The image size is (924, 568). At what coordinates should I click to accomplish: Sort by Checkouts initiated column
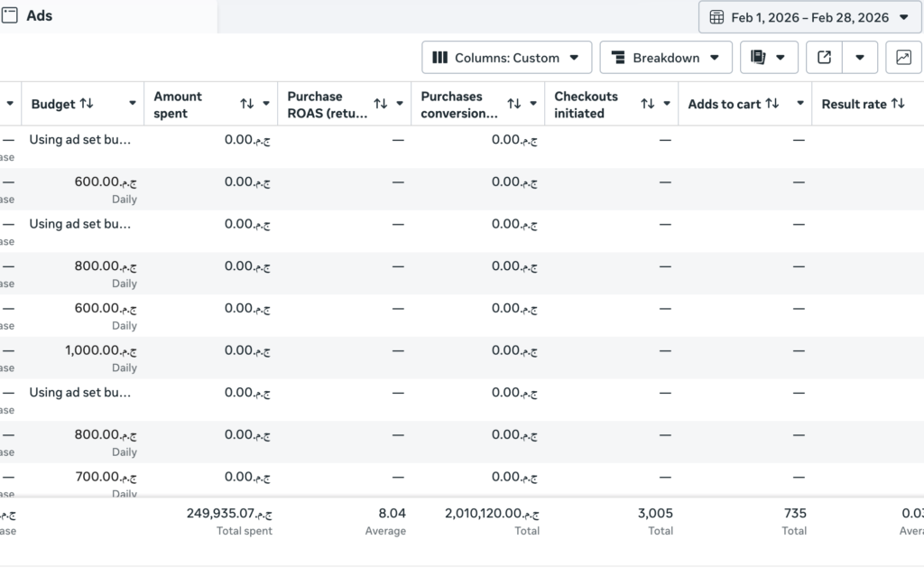648,104
